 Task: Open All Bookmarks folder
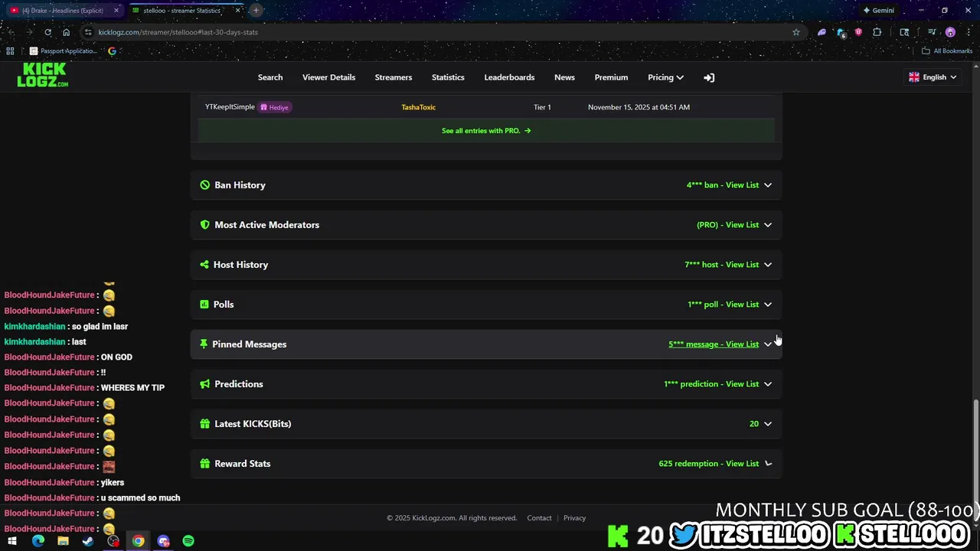click(947, 51)
